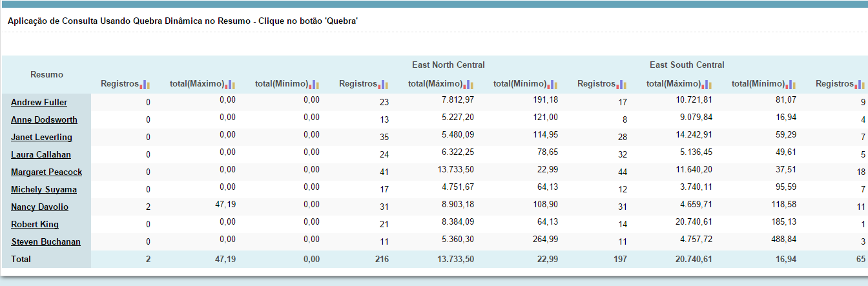Open the Michely Suyama link
The width and height of the screenshot is (868, 286).
[44, 190]
